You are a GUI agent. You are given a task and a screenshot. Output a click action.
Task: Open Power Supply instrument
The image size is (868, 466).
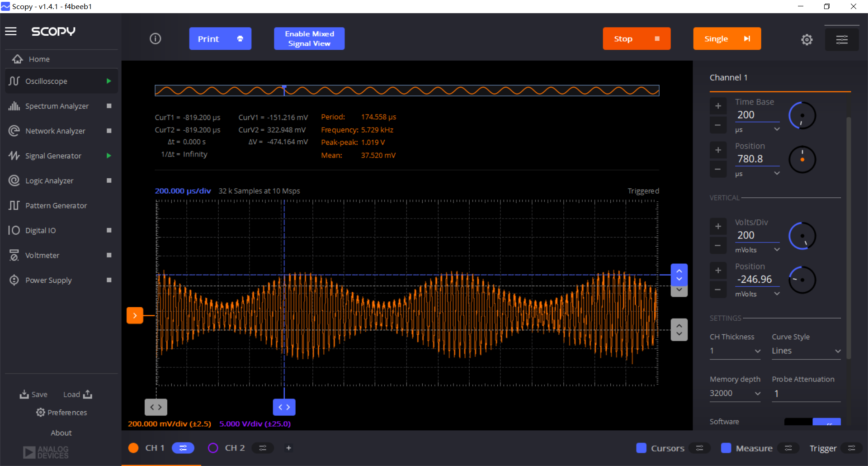point(48,280)
